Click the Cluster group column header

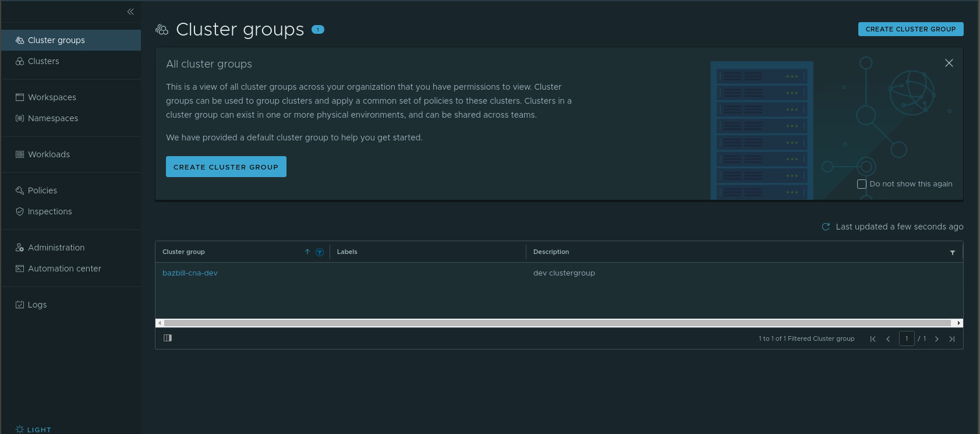[x=183, y=252]
